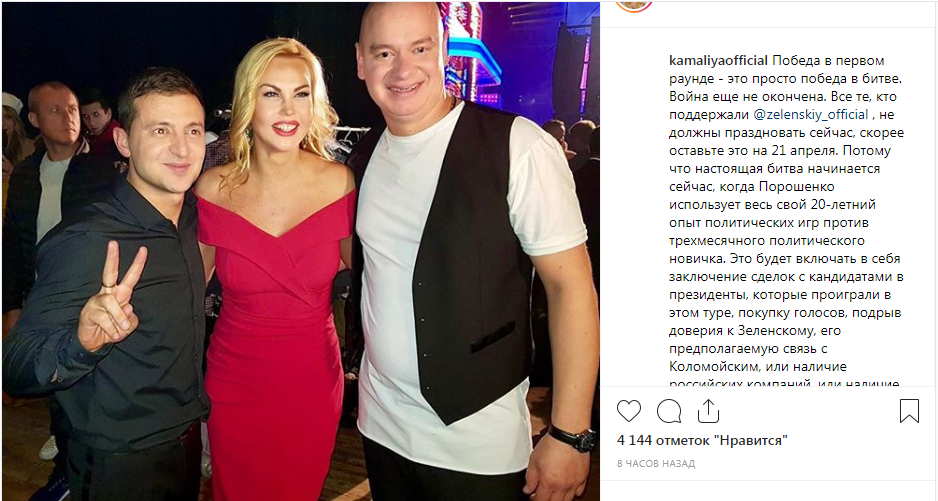Save the post with the bookmark icon

pos(909,411)
